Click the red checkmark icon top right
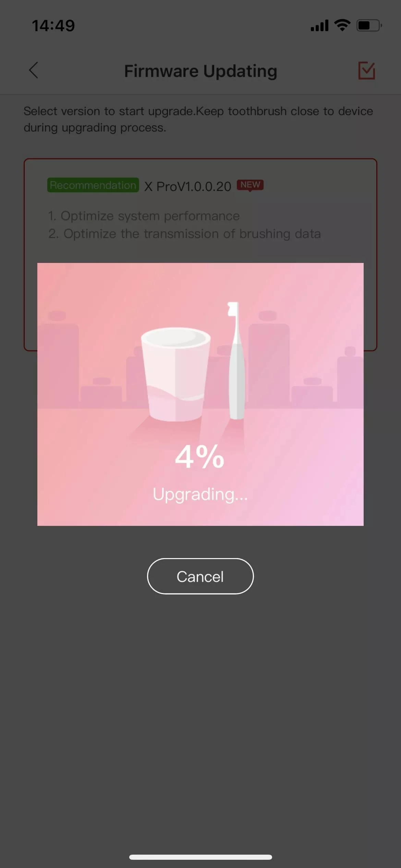This screenshot has width=401, height=868. coord(366,71)
